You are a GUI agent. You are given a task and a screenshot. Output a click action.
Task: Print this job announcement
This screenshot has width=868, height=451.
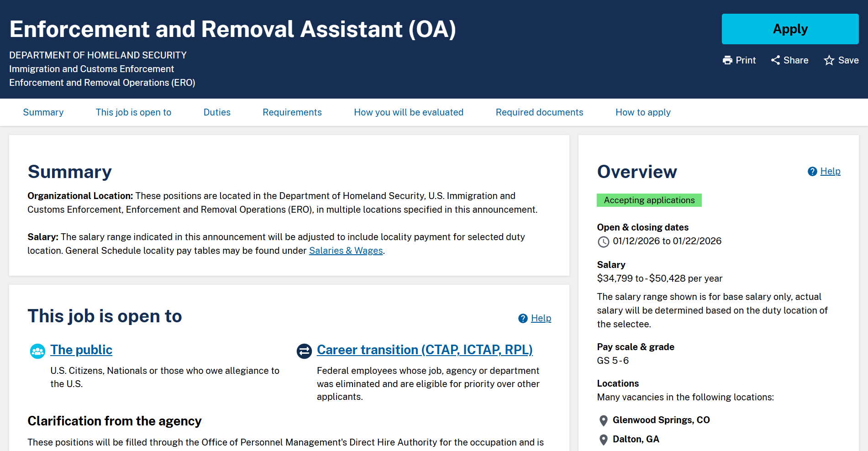click(739, 60)
